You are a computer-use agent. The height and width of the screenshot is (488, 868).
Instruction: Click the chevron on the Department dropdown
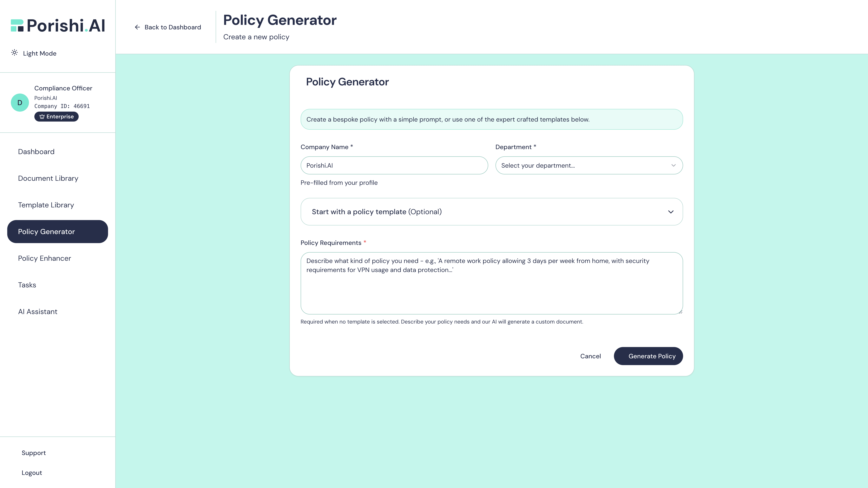pyautogui.click(x=674, y=165)
